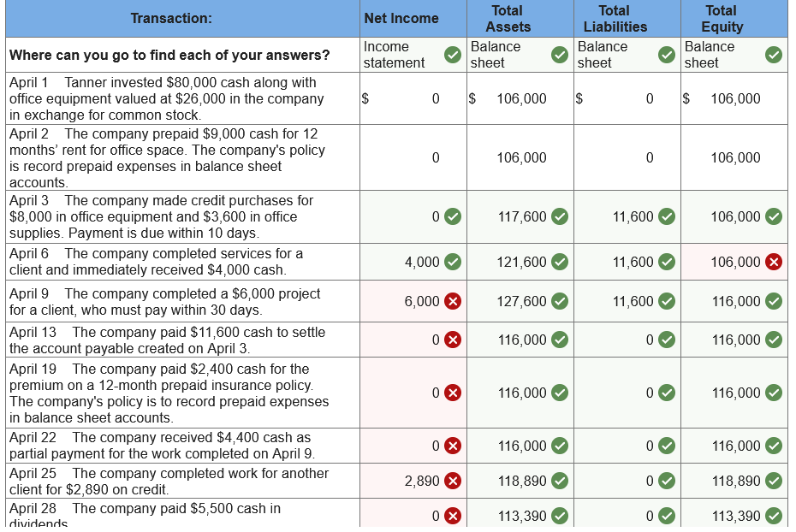This screenshot has width=796, height=532.
Task: Click the April 1 Tanner invested transaction row
Action: click(x=171, y=98)
